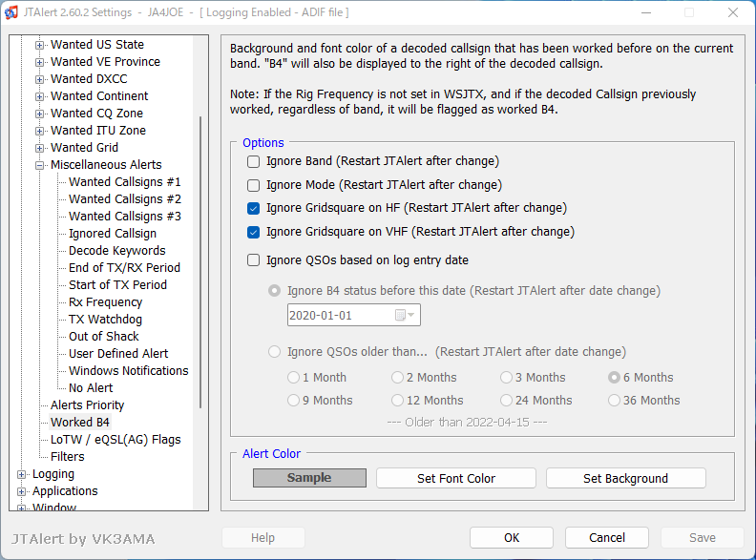
Task: Tick Ignore QSOs based on log entry date
Action: point(253,260)
